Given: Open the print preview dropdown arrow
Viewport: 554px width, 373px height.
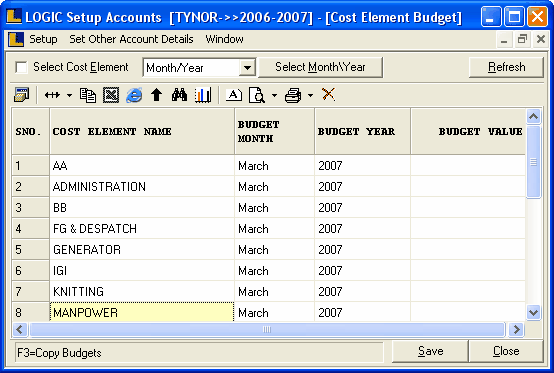Looking at the screenshot, I should tap(274, 95).
